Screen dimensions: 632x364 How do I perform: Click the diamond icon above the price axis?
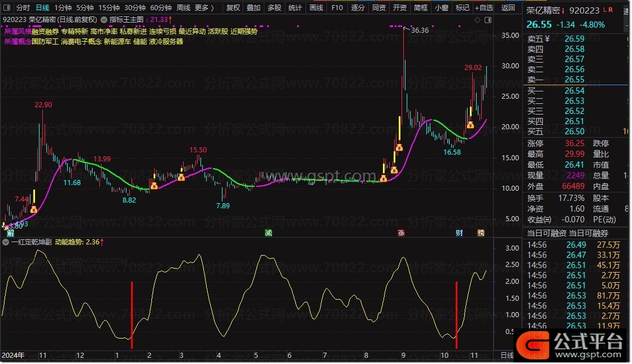(x=478, y=20)
